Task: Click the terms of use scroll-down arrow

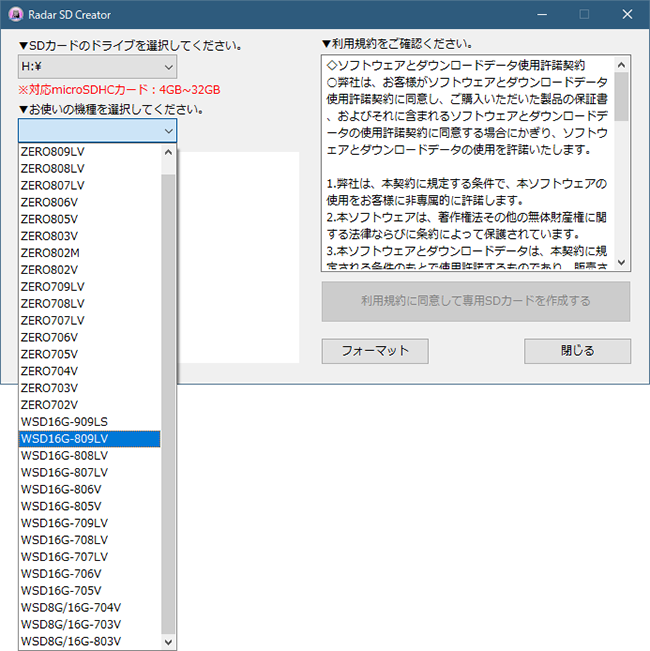Action: [621, 262]
